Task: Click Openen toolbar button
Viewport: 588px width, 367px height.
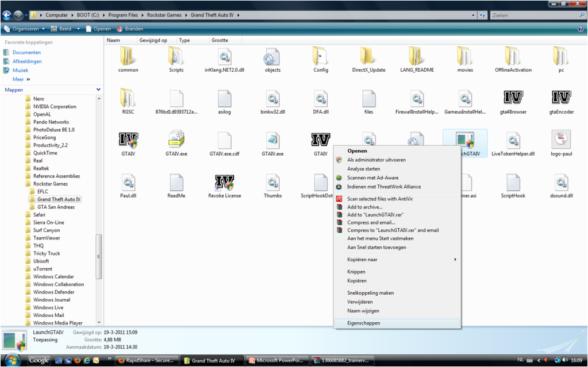Action: 98,29
